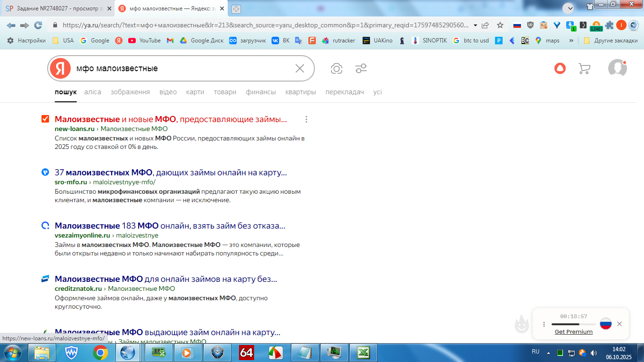Screen dimensions: 644x362
Task: Open Alice assistant red circle icon
Action: coord(560,68)
